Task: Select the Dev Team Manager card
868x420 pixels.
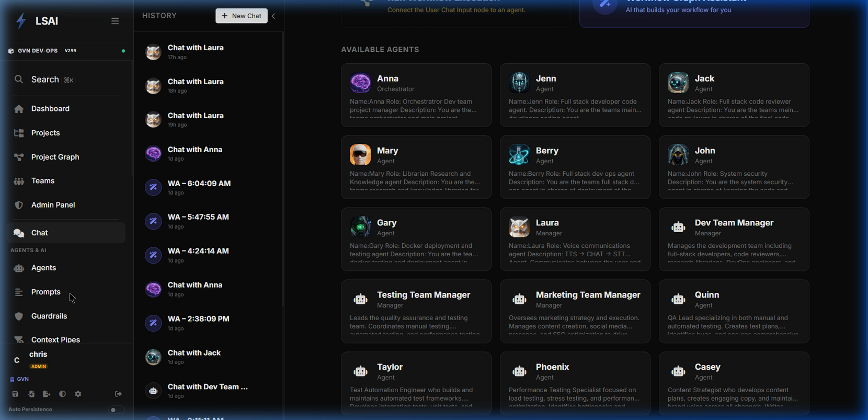Action: tap(734, 240)
